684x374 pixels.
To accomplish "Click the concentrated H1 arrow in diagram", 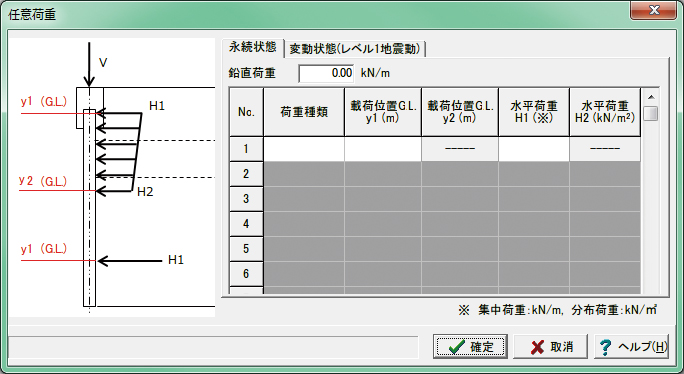I will tap(130, 261).
